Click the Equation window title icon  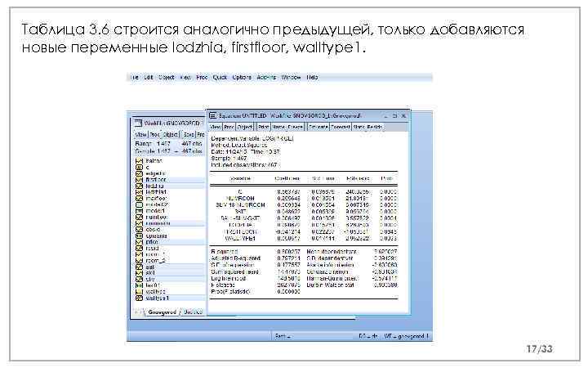click(213, 115)
